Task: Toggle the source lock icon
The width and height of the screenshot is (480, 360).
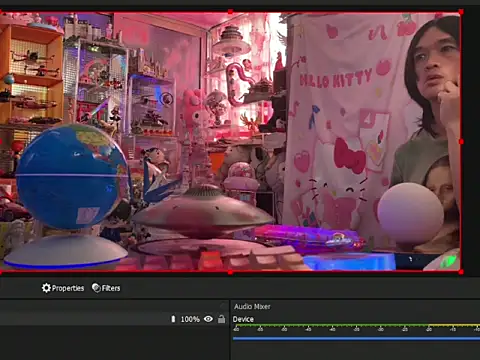Action: click(x=221, y=319)
